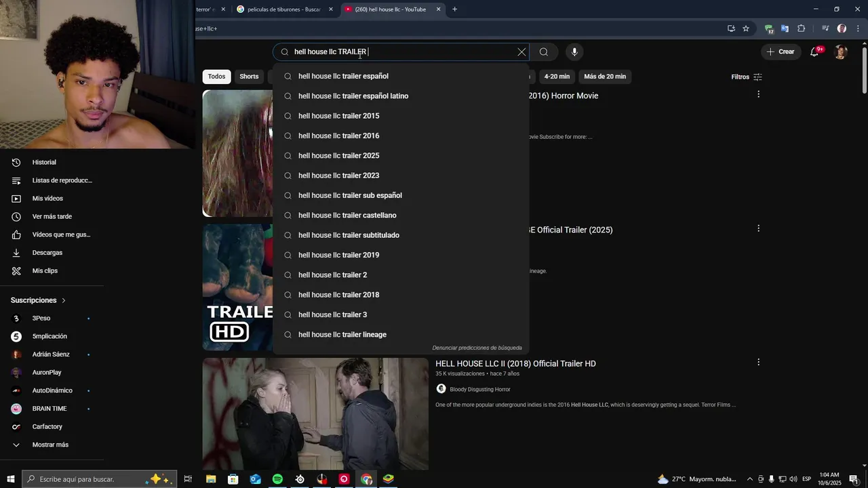The height and width of the screenshot is (488, 868).
Task: Open the 5mplicación subscription channel
Action: tap(52, 336)
